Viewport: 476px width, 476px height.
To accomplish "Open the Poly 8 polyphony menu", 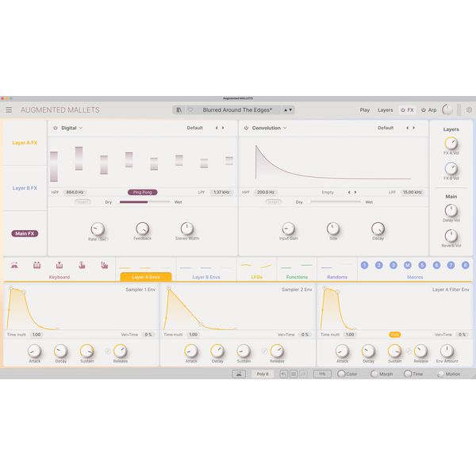I will tap(263, 374).
